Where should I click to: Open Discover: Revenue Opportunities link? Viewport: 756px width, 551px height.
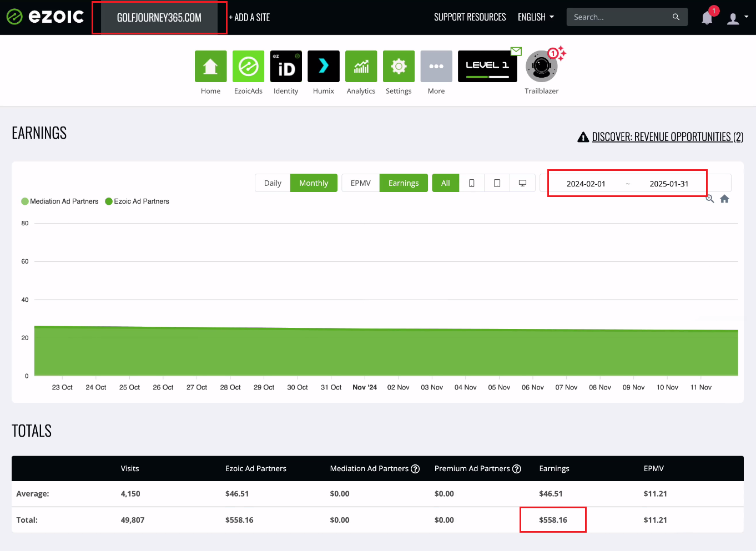click(668, 137)
